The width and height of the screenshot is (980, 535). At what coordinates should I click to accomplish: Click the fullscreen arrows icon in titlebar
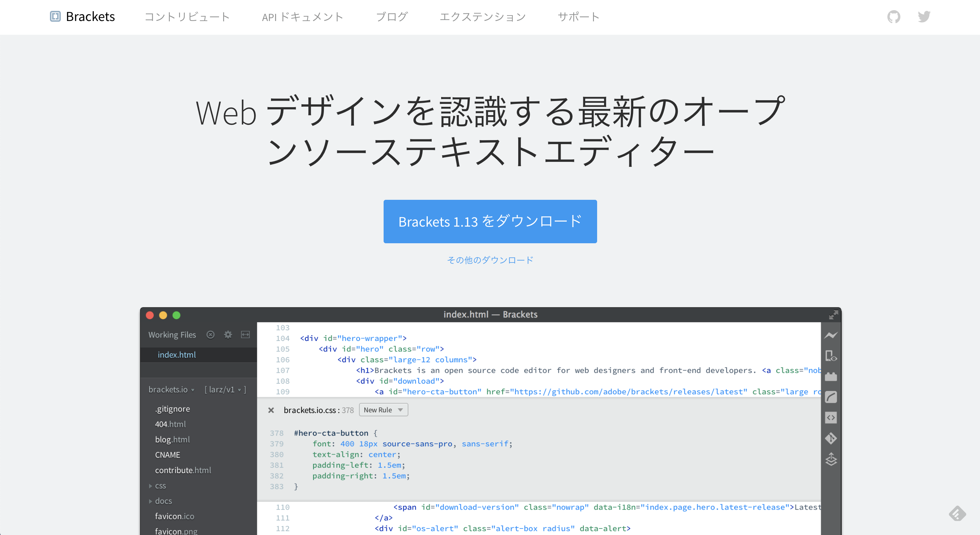tap(833, 315)
